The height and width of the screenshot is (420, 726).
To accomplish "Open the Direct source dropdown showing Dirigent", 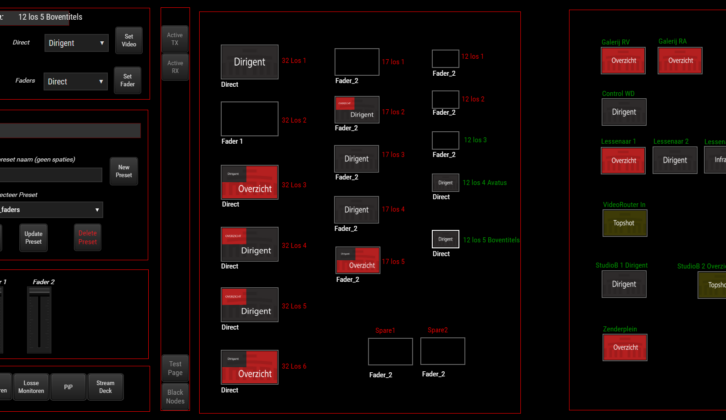I will (x=75, y=43).
